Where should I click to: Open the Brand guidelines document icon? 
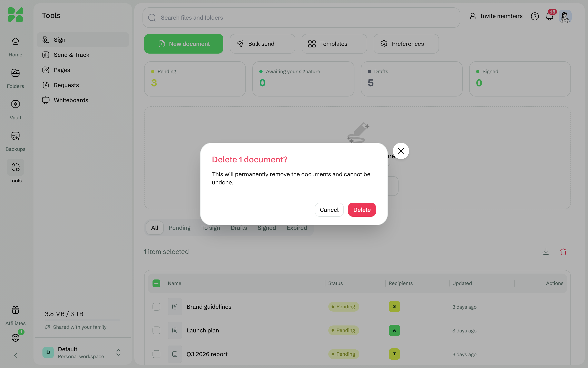coord(175,307)
